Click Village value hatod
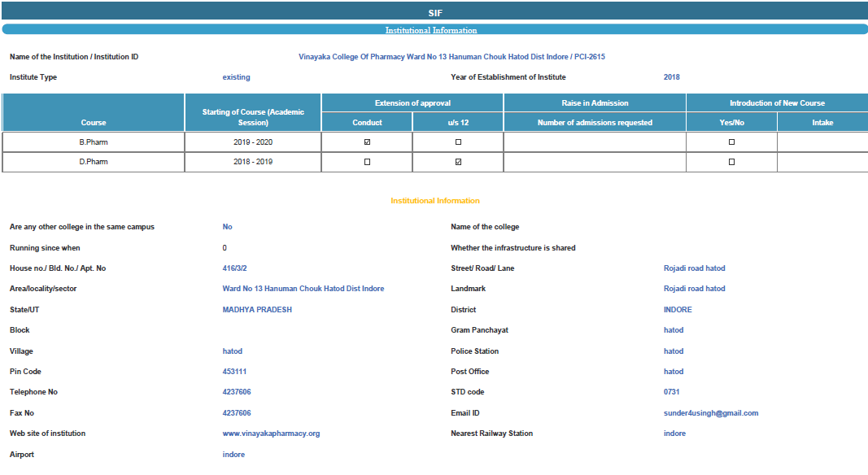The height and width of the screenshot is (475, 868). 233,351
